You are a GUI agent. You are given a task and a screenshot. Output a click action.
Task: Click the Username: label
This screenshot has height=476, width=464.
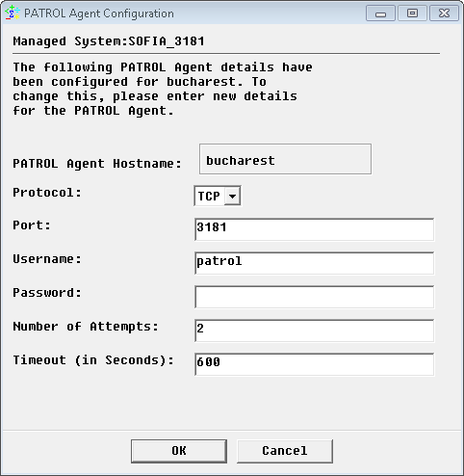click(x=47, y=259)
